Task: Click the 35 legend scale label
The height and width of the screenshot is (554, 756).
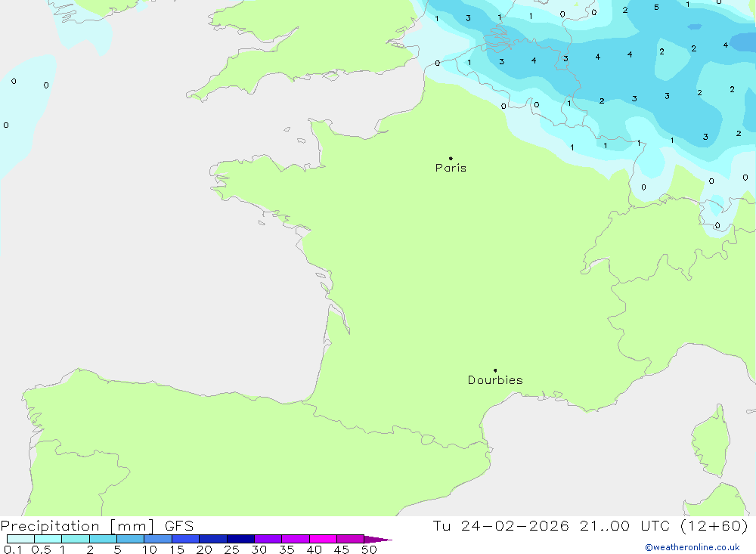Action: coord(287,549)
